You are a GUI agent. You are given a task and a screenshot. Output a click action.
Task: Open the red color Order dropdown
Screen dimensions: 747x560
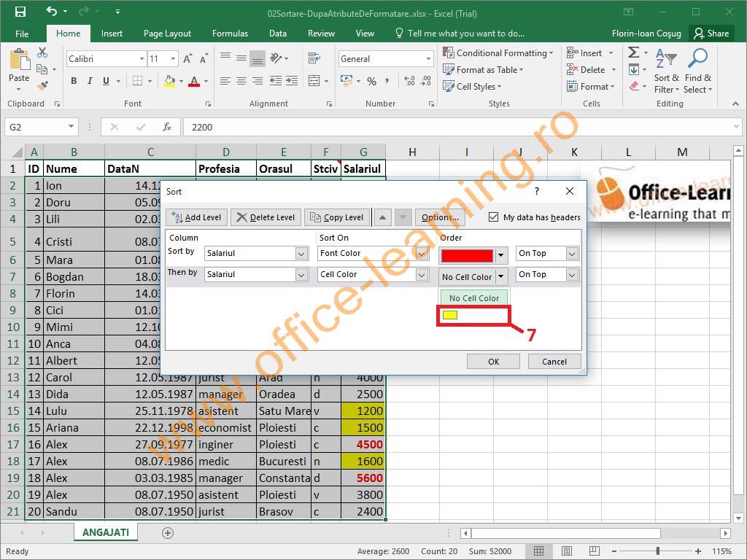click(500, 256)
